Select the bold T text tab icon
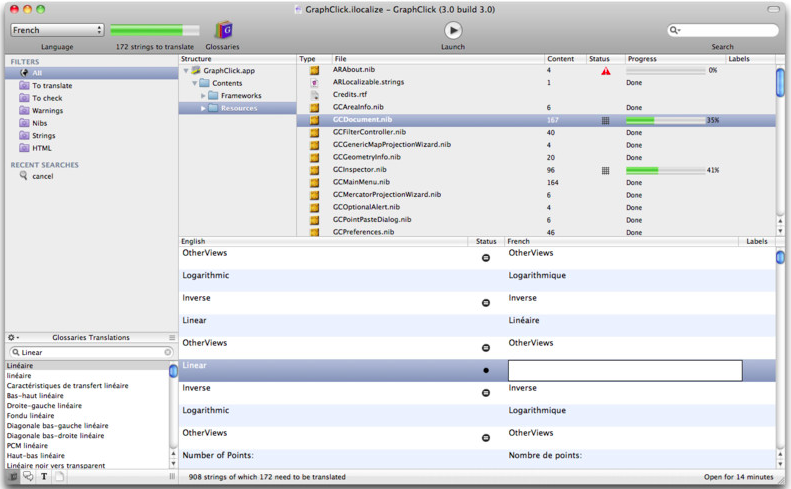 [44, 477]
